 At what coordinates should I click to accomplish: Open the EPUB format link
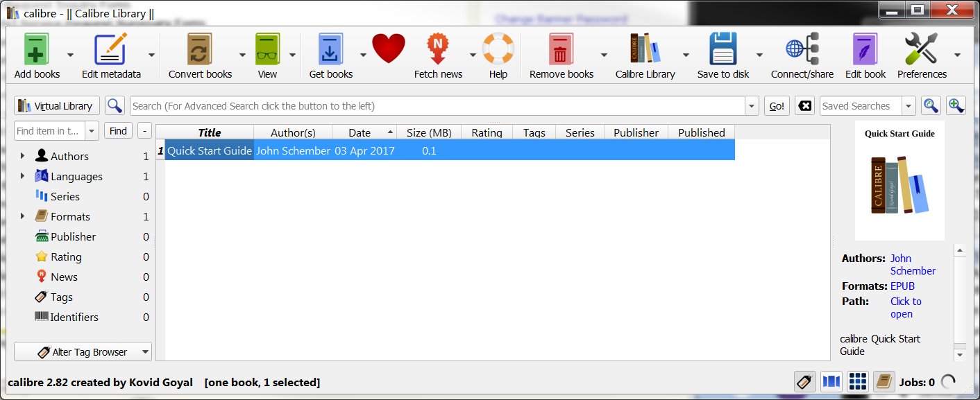[x=902, y=286]
